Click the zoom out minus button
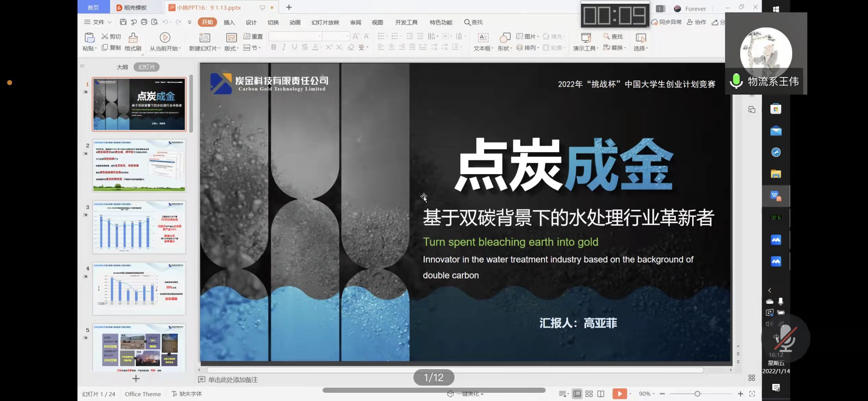This screenshot has height=401, width=868. [662, 394]
